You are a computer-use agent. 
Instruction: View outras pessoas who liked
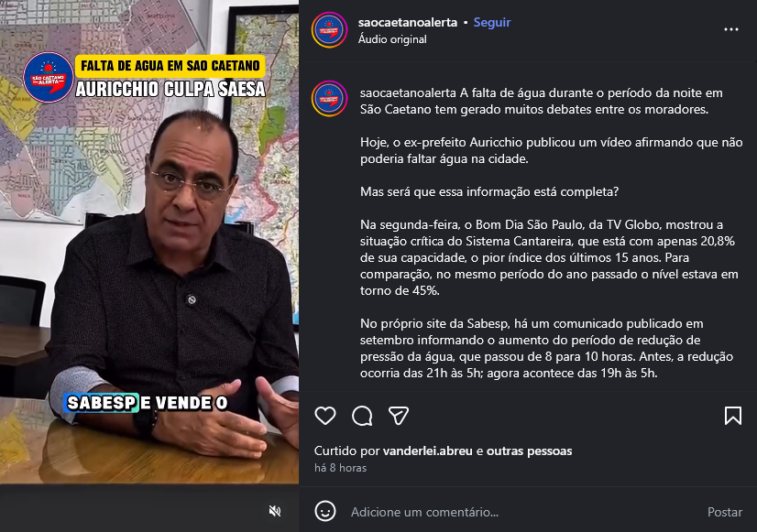[529, 451]
